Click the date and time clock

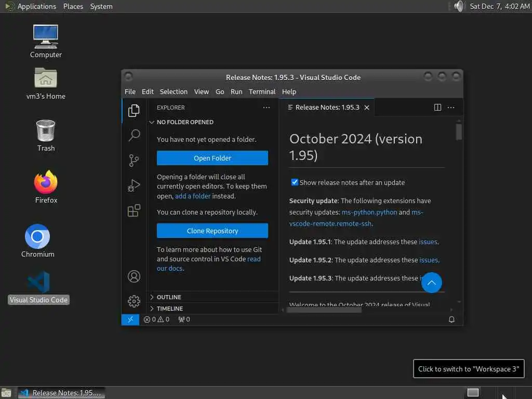click(x=499, y=6)
